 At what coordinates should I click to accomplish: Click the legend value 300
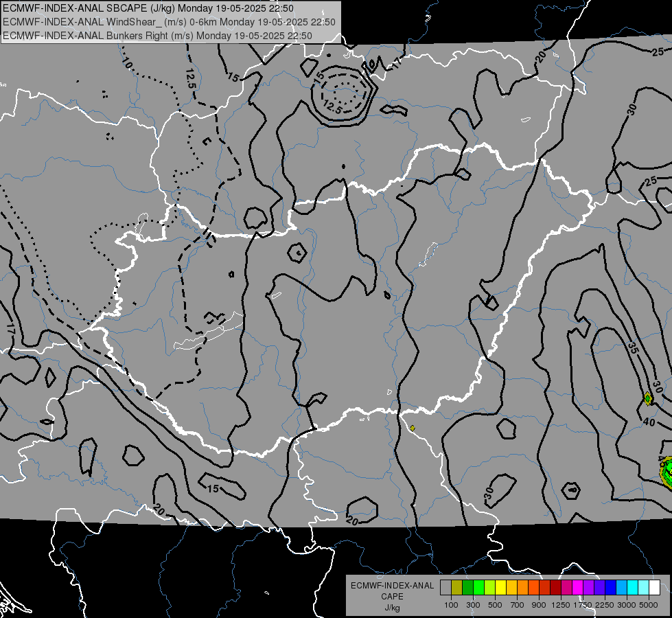(x=473, y=605)
